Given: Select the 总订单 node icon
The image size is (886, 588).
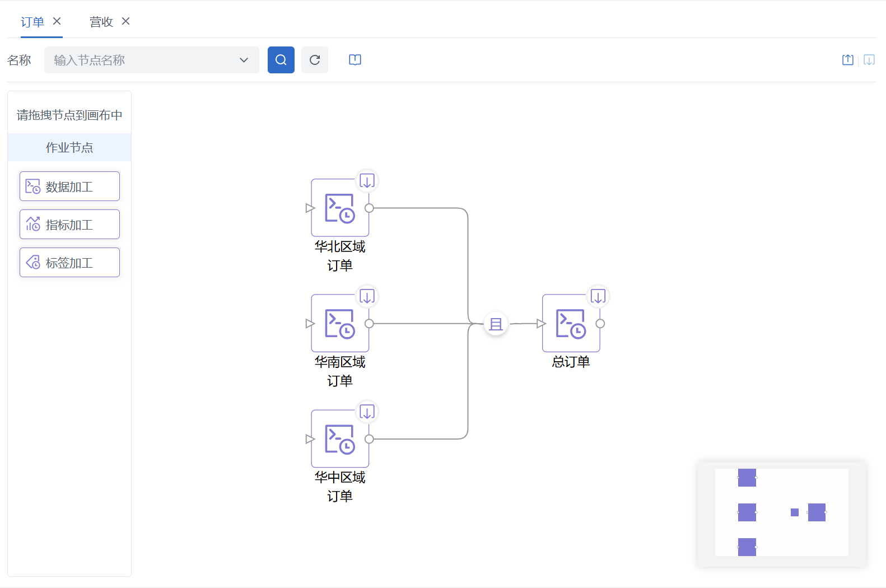Looking at the screenshot, I should click(570, 324).
